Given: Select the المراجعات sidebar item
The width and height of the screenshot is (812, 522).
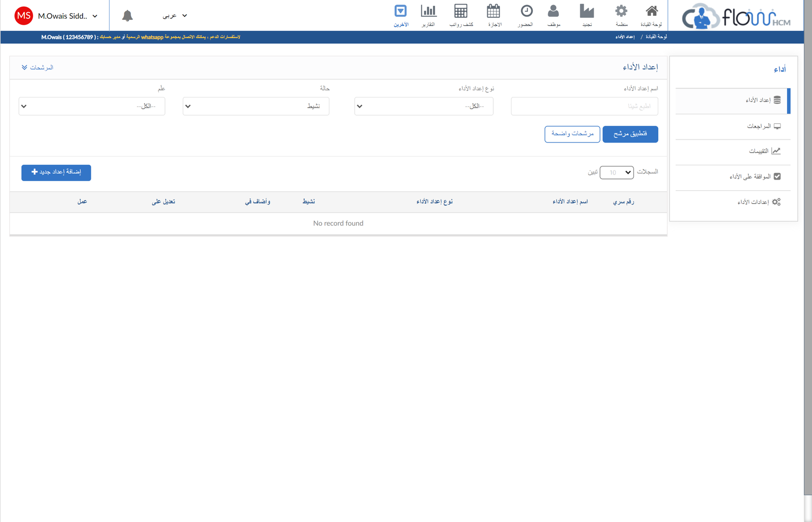Looking at the screenshot, I should tap(759, 126).
